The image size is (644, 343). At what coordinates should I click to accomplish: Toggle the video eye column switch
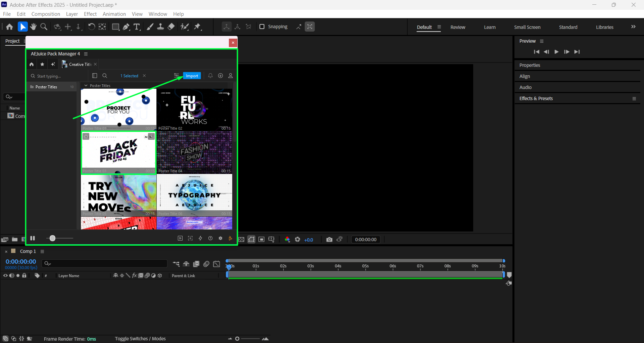tap(5, 275)
